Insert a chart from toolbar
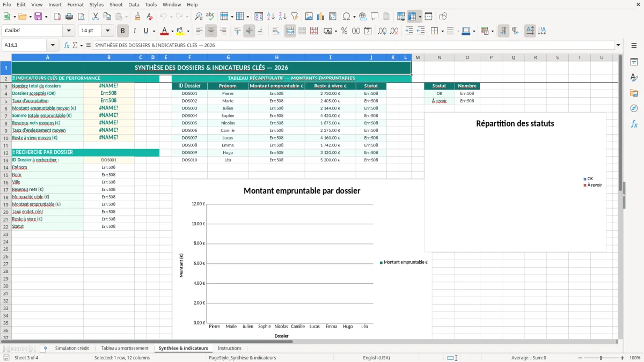 (x=321, y=17)
